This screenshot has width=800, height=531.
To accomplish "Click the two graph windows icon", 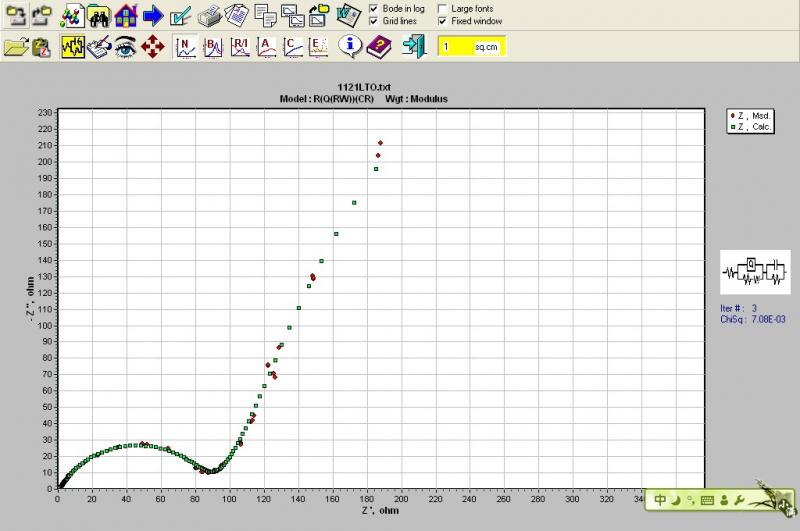I will (292, 16).
